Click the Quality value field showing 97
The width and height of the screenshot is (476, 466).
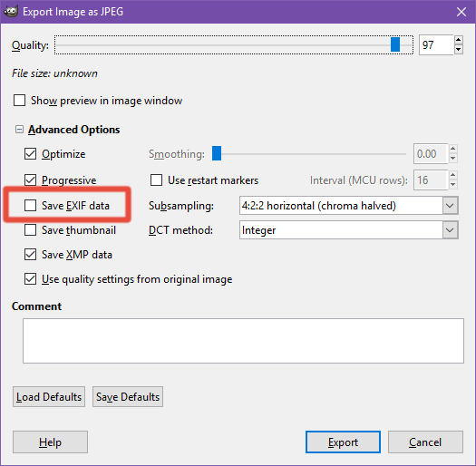(436, 45)
